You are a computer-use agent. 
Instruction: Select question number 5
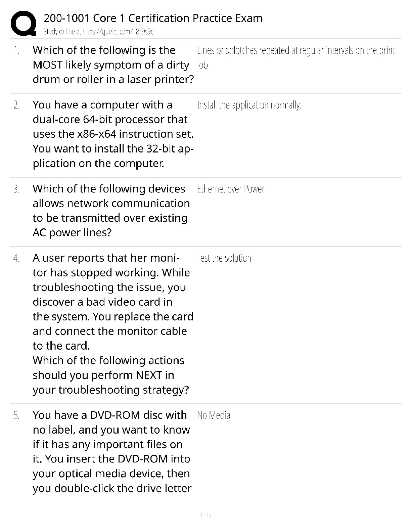[x=16, y=415]
